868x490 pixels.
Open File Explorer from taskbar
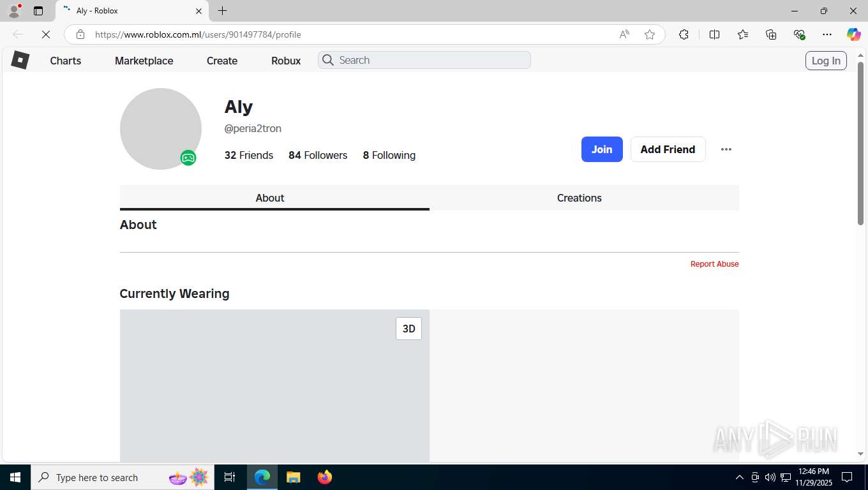tap(293, 477)
